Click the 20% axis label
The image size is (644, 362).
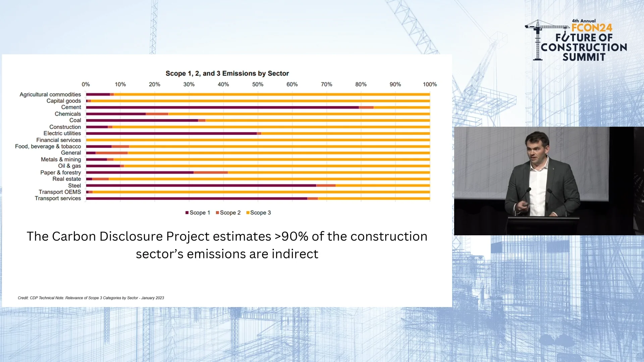[155, 84]
